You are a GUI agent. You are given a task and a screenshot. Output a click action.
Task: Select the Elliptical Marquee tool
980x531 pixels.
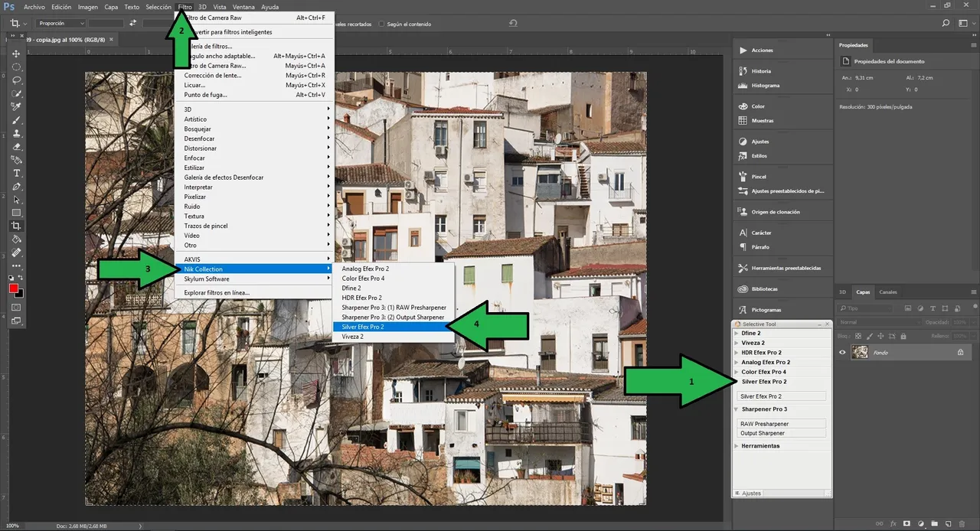pos(16,67)
